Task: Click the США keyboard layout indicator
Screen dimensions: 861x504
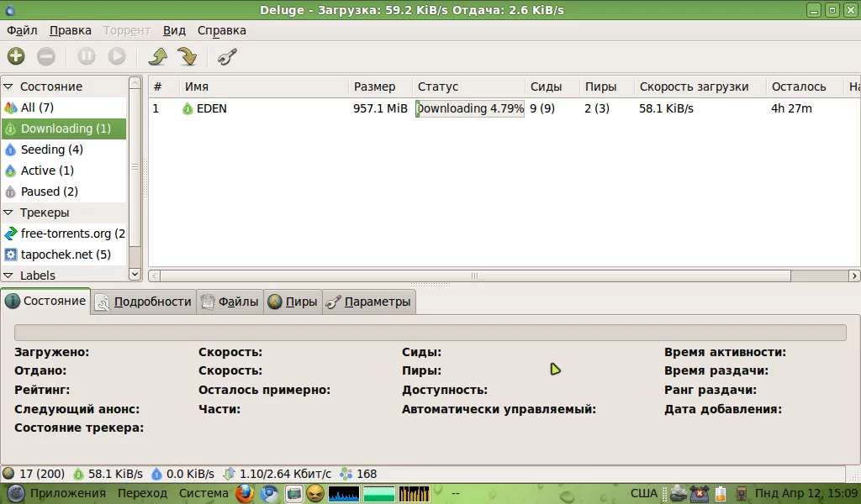Action: point(643,494)
